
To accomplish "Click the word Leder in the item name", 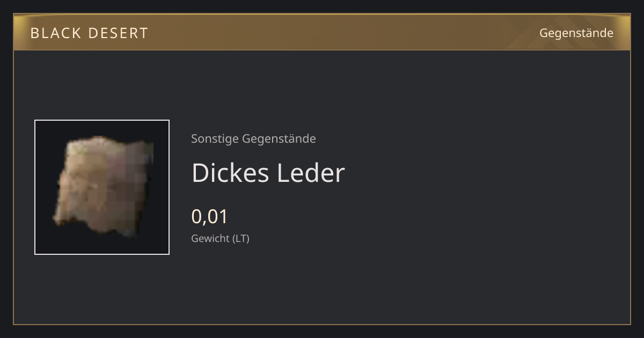I will click(311, 173).
